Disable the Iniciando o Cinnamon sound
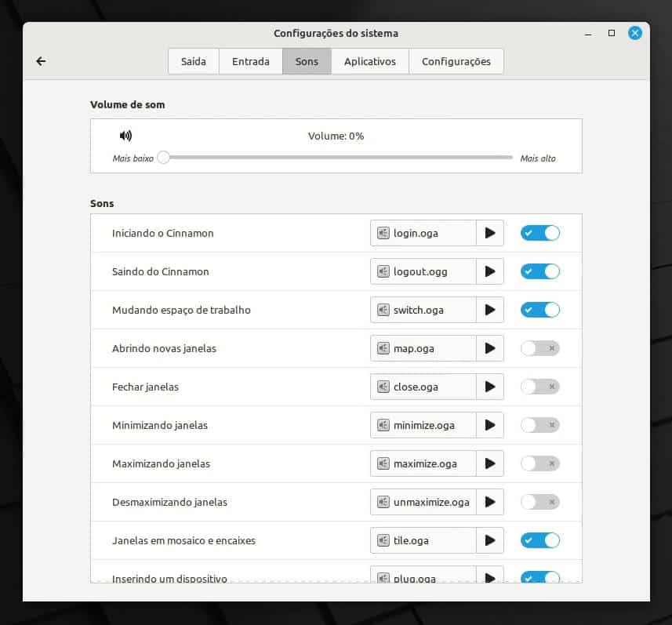Screen dimensions: 672x625 click(x=539, y=233)
